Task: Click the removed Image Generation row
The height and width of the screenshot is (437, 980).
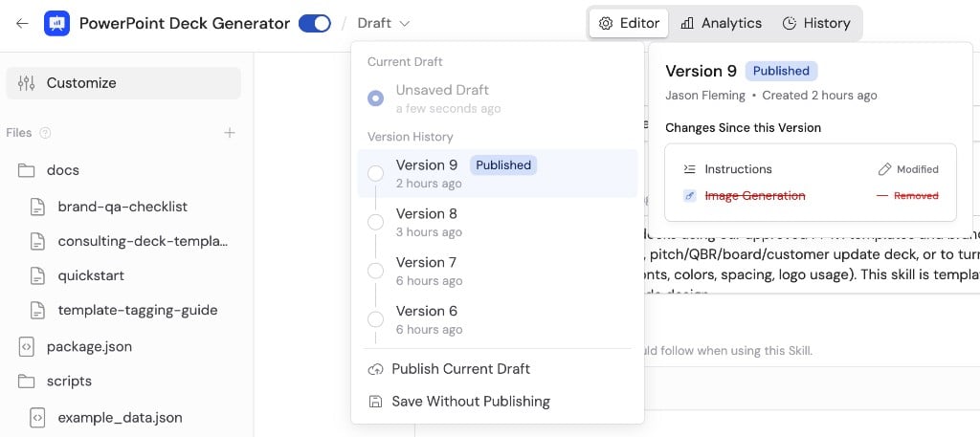Action: click(811, 196)
